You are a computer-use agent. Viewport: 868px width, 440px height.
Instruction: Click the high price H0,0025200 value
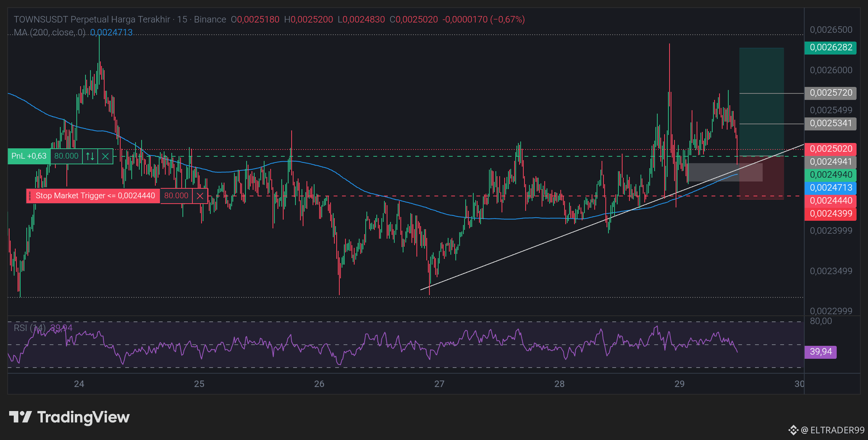(x=308, y=19)
